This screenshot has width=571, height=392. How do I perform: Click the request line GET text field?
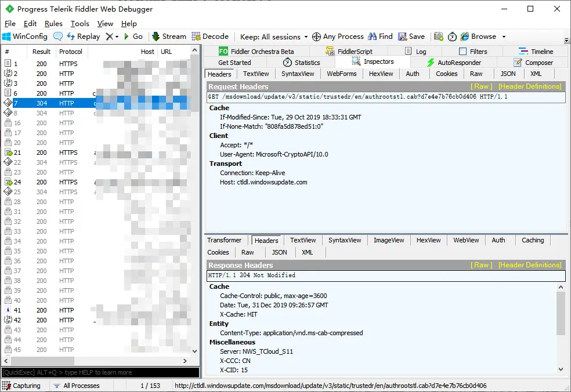386,97
